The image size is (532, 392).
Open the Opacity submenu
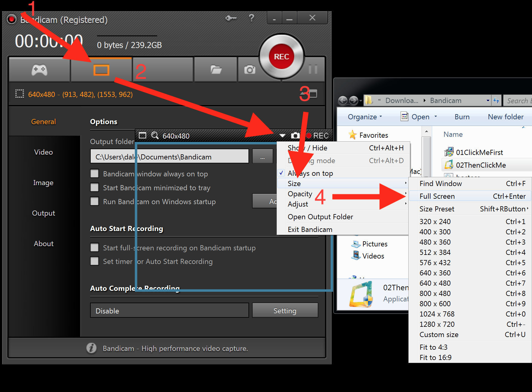(x=342, y=194)
